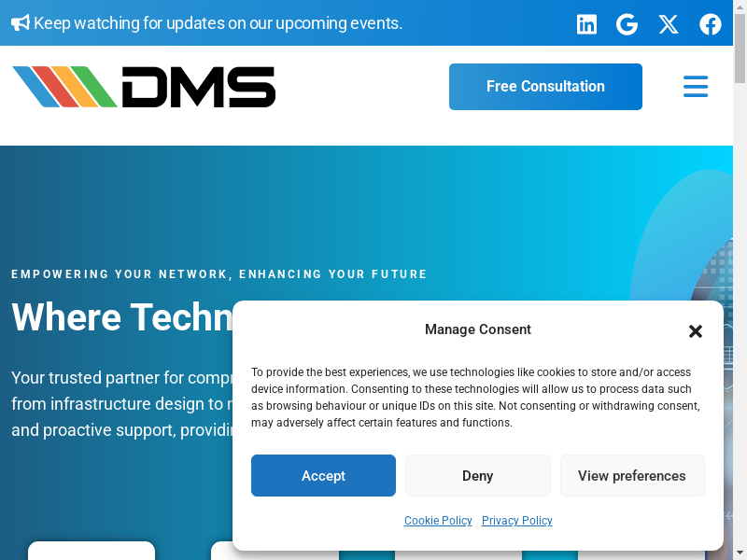The width and height of the screenshot is (747, 560).
Task: Click the Free Consultation button
Action: pyautogui.click(x=545, y=87)
